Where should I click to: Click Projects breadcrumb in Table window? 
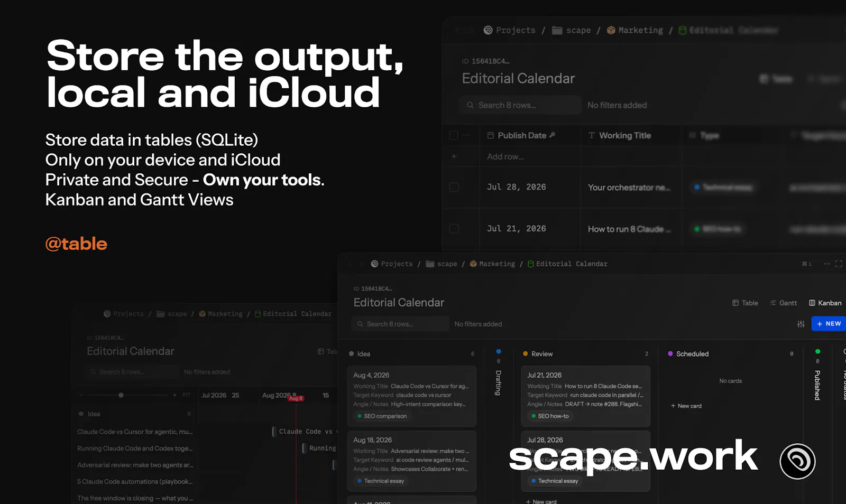point(516,30)
